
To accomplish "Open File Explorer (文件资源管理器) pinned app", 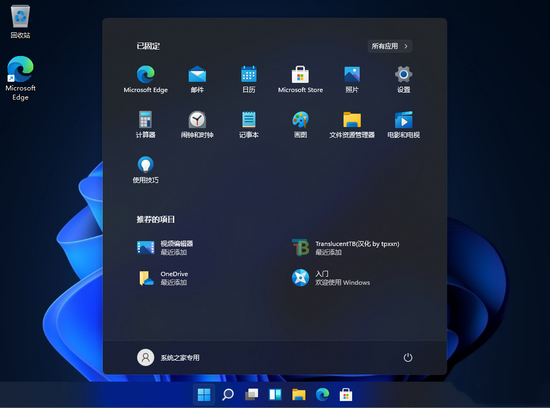I will tap(352, 124).
